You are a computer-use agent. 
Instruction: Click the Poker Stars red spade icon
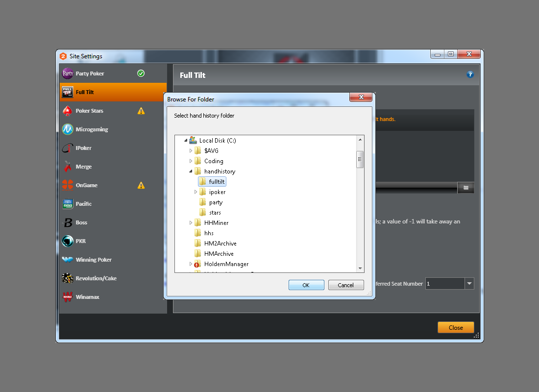pos(68,111)
